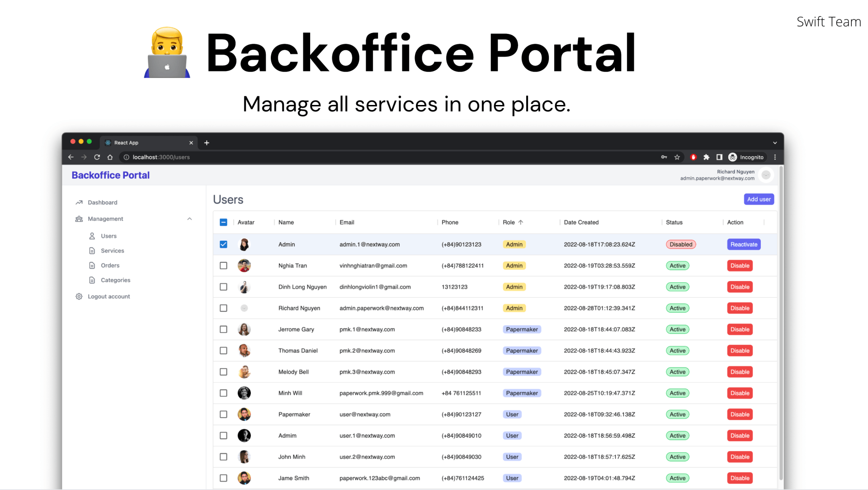Click the Dashboard trend icon in sidebar
868x490 pixels.
coord(79,202)
